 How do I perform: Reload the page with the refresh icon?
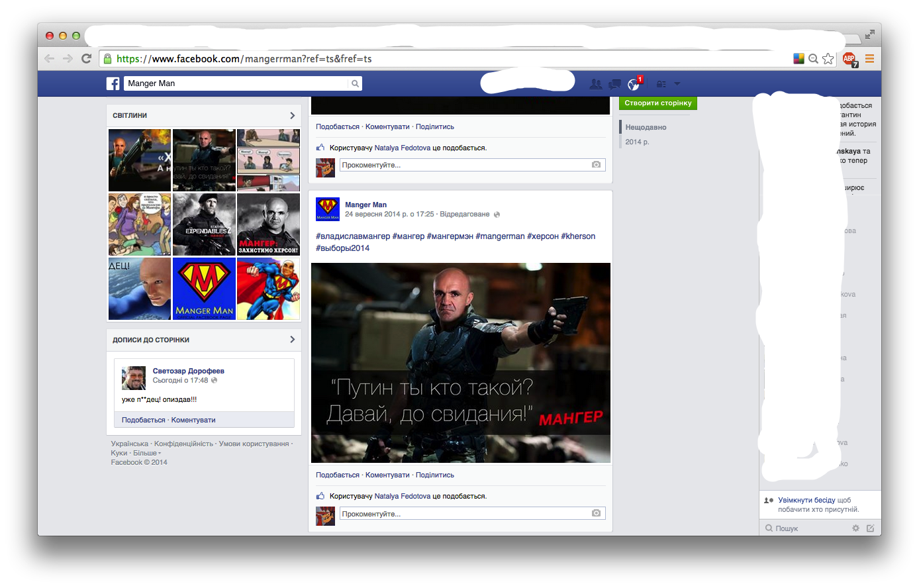point(86,58)
